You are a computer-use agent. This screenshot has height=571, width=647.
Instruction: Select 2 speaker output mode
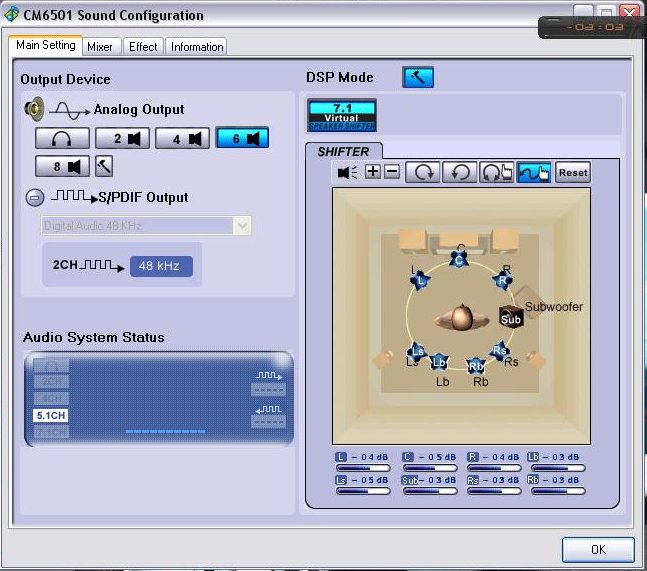pyautogui.click(x=122, y=138)
